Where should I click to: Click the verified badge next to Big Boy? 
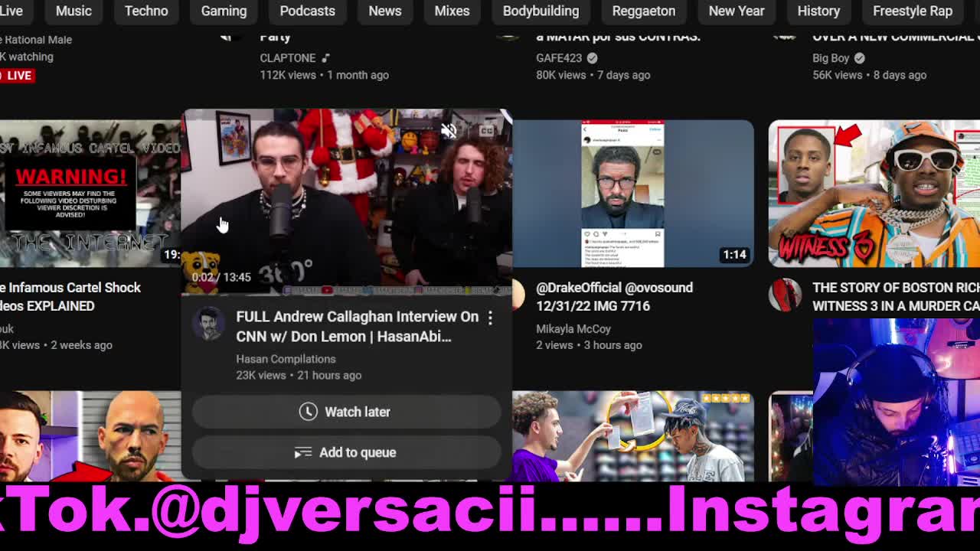[x=859, y=58]
